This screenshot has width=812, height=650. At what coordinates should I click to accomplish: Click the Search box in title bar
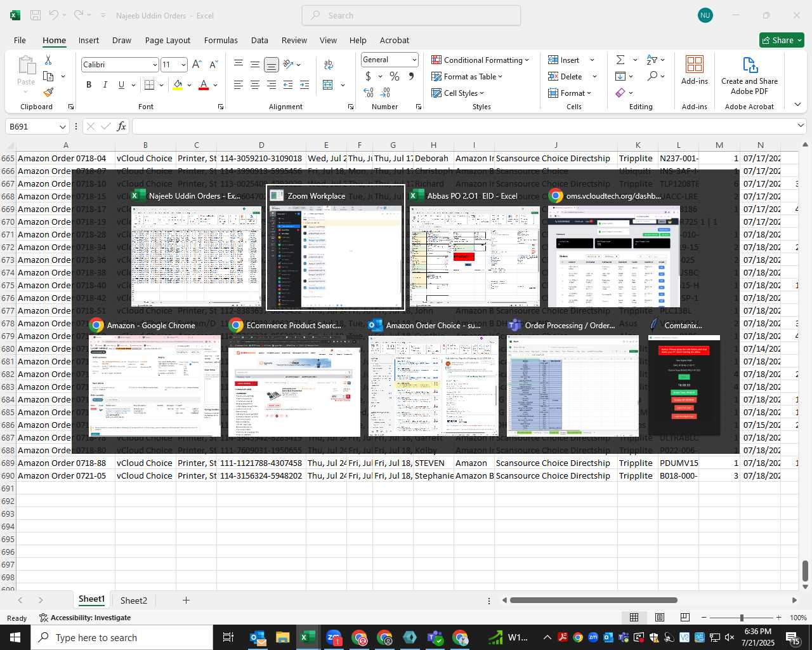click(x=411, y=15)
